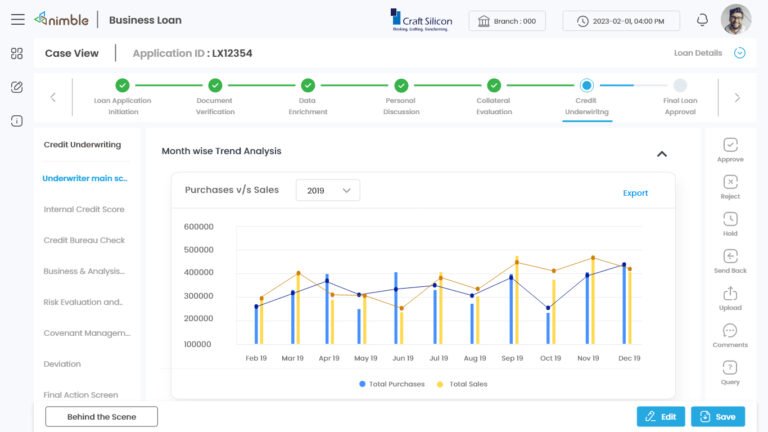Open the Comments panel icon
This screenshot has height=432, width=768.
730,331
